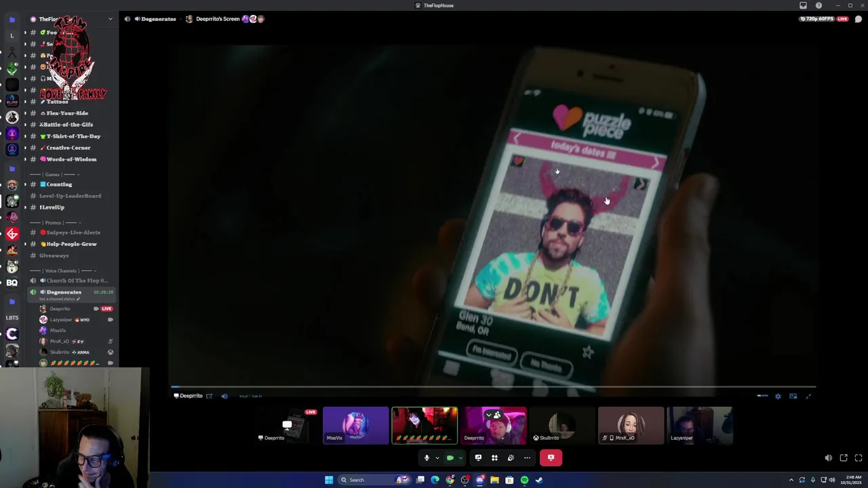
Task: Open the LBTS server icon
Action: click(12, 317)
